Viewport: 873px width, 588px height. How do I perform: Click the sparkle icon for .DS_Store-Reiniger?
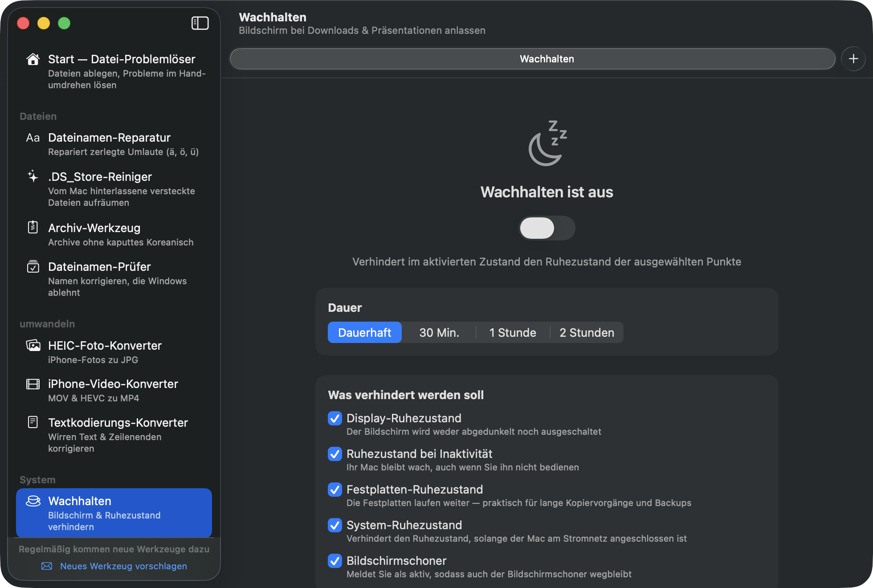[33, 176]
